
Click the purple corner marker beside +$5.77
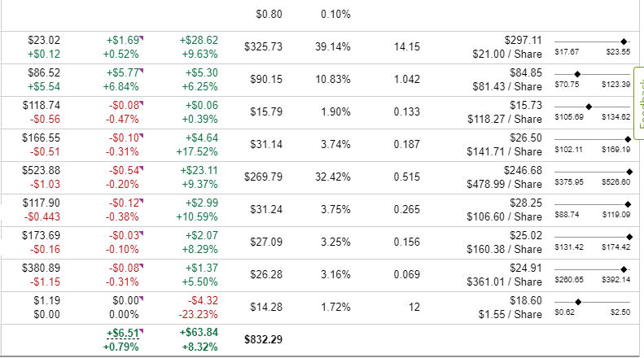pyautogui.click(x=140, y=69)
